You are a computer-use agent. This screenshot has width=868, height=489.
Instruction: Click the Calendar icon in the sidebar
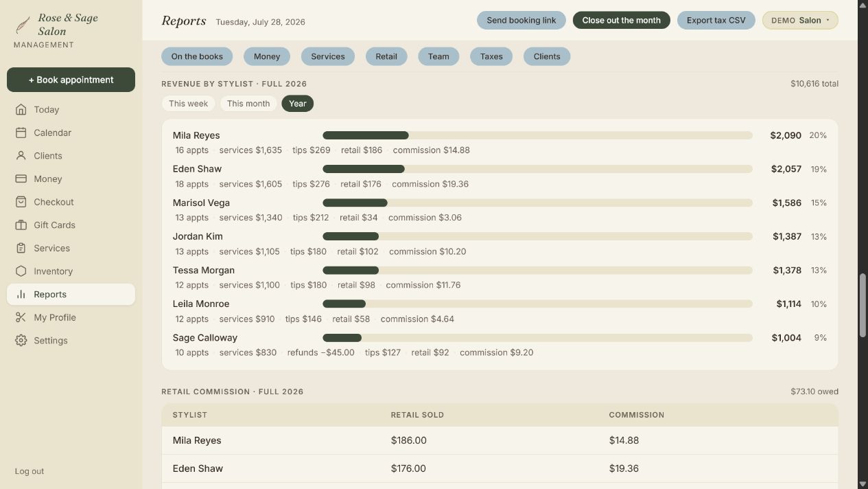point(21,133)
